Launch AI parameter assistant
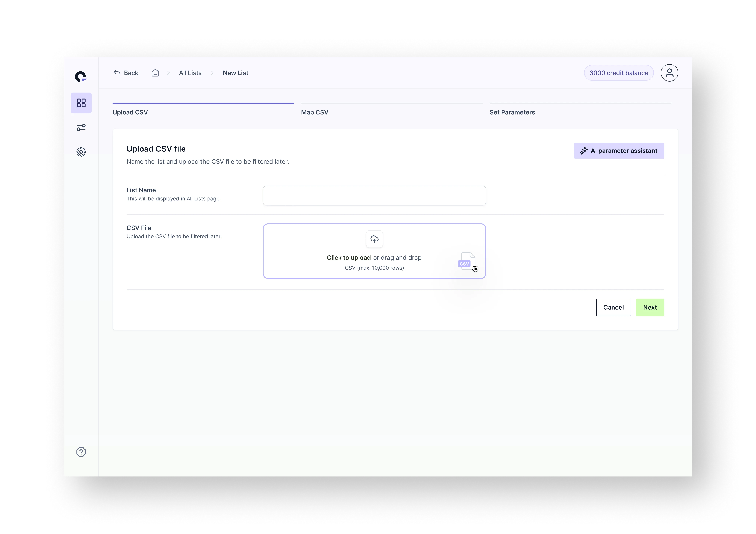The width and height of the screenshot is (756, 534). 619,151
